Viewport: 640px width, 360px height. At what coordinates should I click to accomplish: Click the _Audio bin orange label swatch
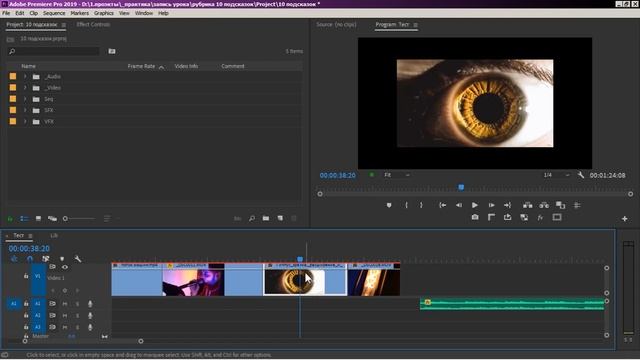click(13, 76)
